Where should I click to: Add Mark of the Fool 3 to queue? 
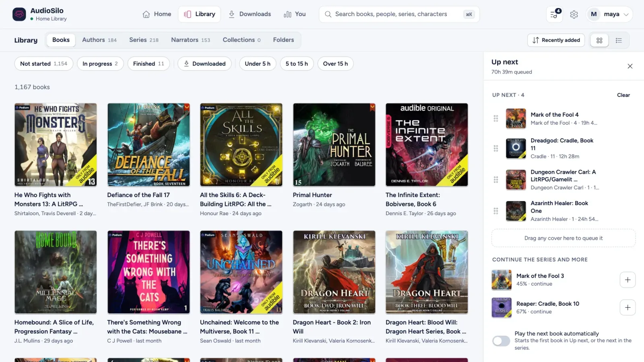tap(627, 280)
